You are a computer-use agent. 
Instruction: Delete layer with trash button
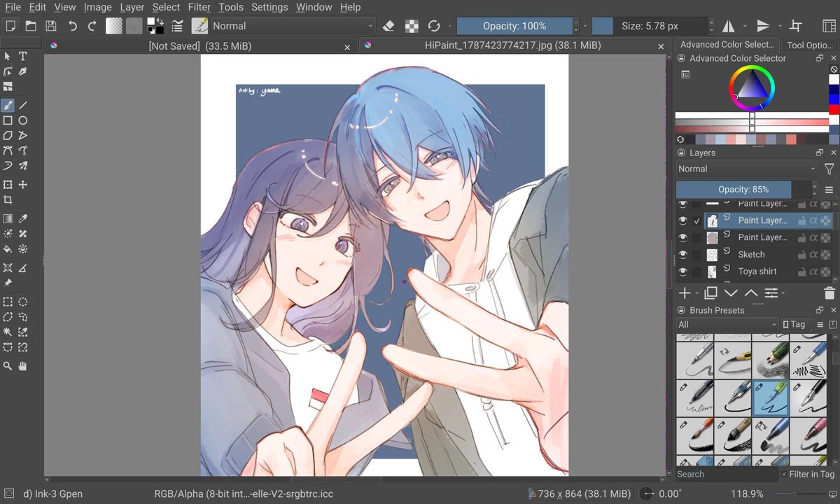829,293
